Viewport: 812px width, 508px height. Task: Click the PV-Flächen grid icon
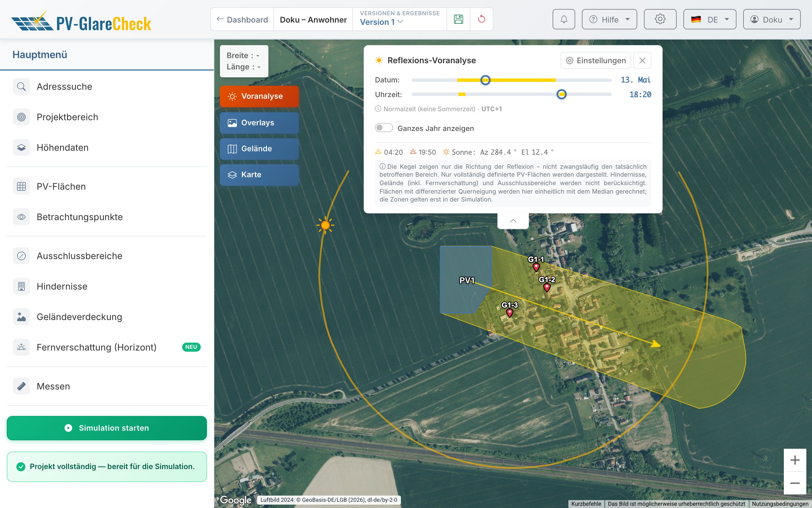pos(21,187)
